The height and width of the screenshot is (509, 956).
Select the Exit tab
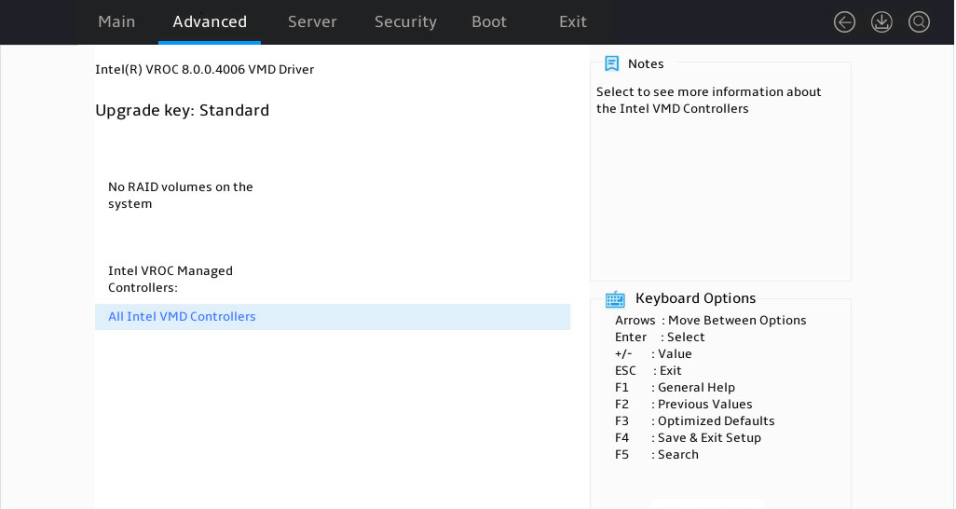click(x=573, y=22)
